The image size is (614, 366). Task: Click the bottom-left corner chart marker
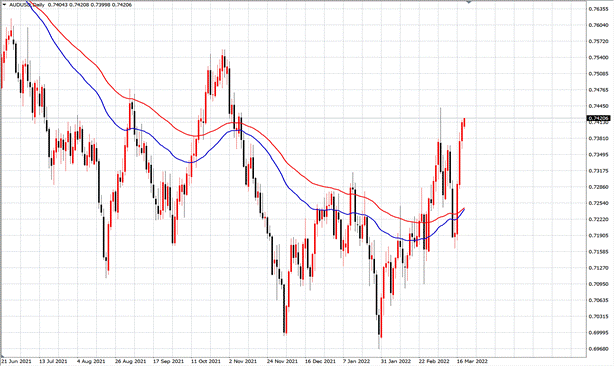(x=2, y=355)
